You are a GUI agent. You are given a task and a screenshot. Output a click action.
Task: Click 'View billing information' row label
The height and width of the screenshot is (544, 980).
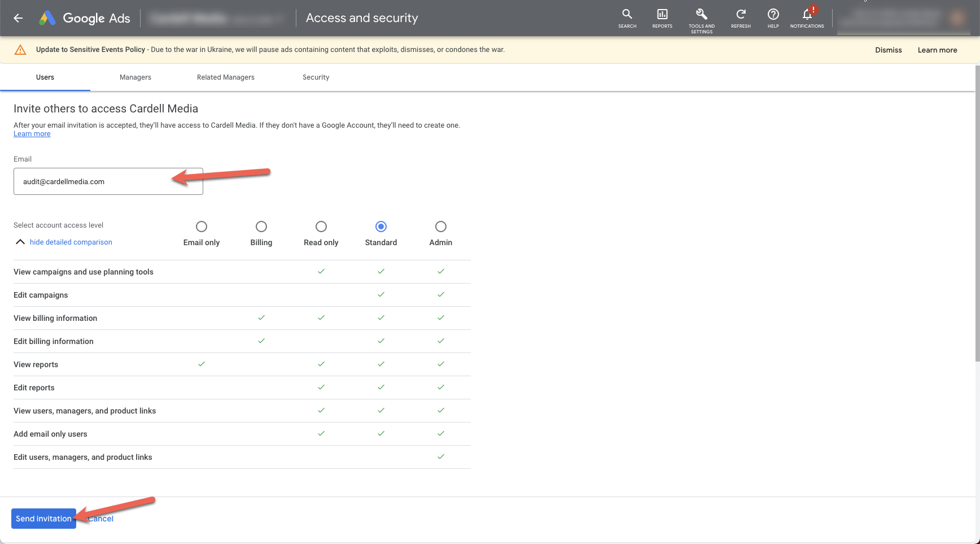click(55, 318)
